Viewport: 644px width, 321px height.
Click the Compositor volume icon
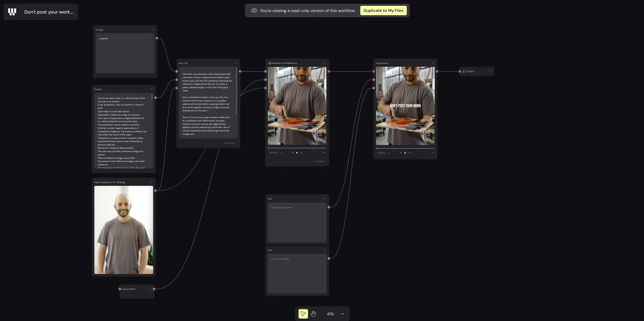(432, 153)
